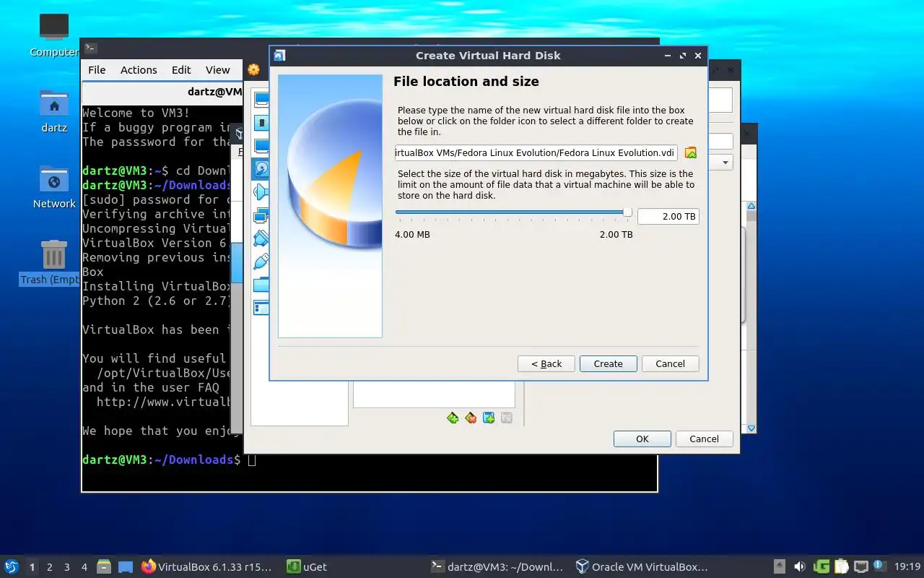
Task: Click the removable media eject tray icon
Action: pos(779,566)
